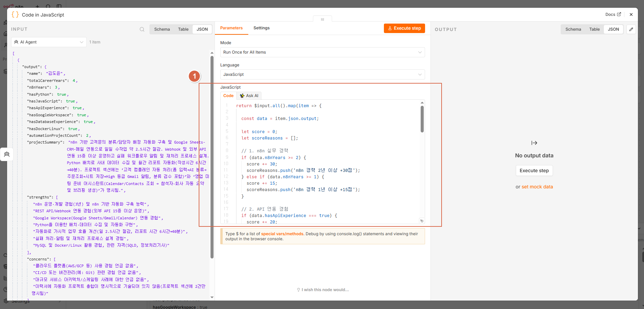Close the Code in JavaScript dialog
The width and height of the screenshot is (644, 309).
click(x=631, y=14)
